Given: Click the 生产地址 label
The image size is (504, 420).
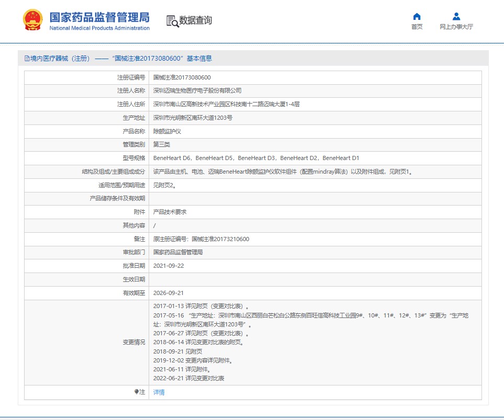Looking at the screenshot, I should pyautogui.click(x=134, y=118).
